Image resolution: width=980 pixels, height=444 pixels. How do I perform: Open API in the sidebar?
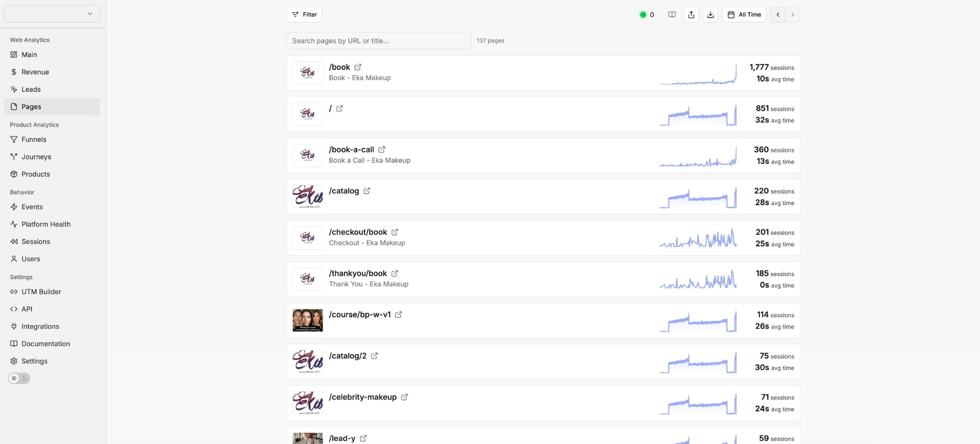click(52, 309)
